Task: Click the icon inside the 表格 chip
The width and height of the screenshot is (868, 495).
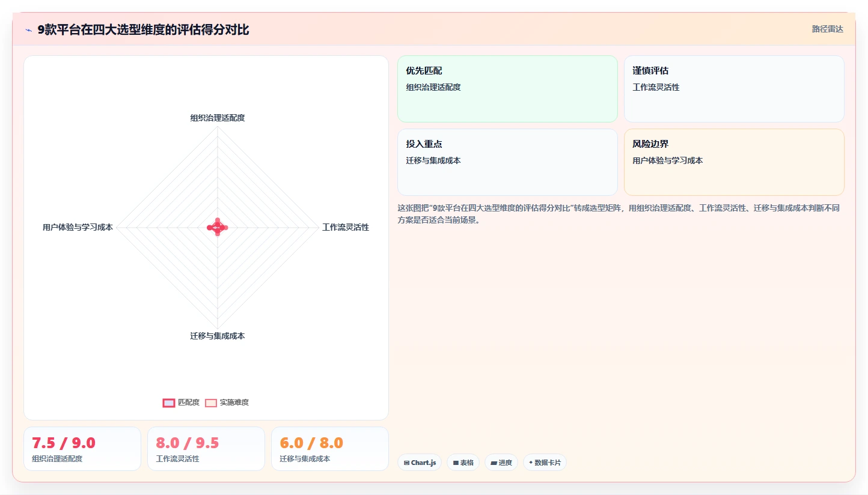Action: coord(456,463)
